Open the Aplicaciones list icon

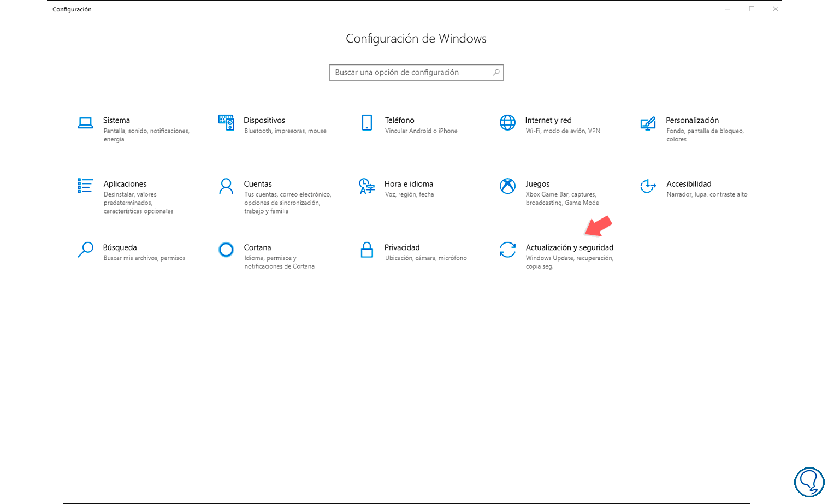click(x=85, y=186)
